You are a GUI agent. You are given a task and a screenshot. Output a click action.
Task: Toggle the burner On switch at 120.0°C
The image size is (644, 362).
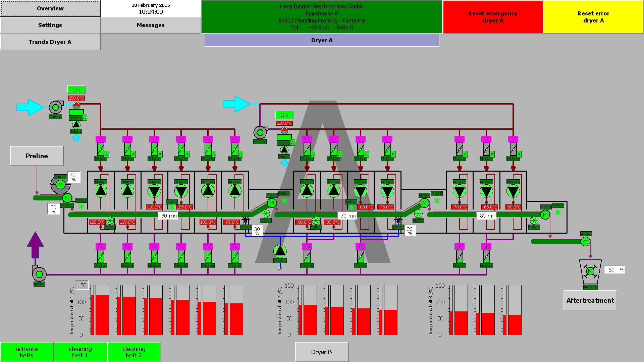click(x=284, y=115)
